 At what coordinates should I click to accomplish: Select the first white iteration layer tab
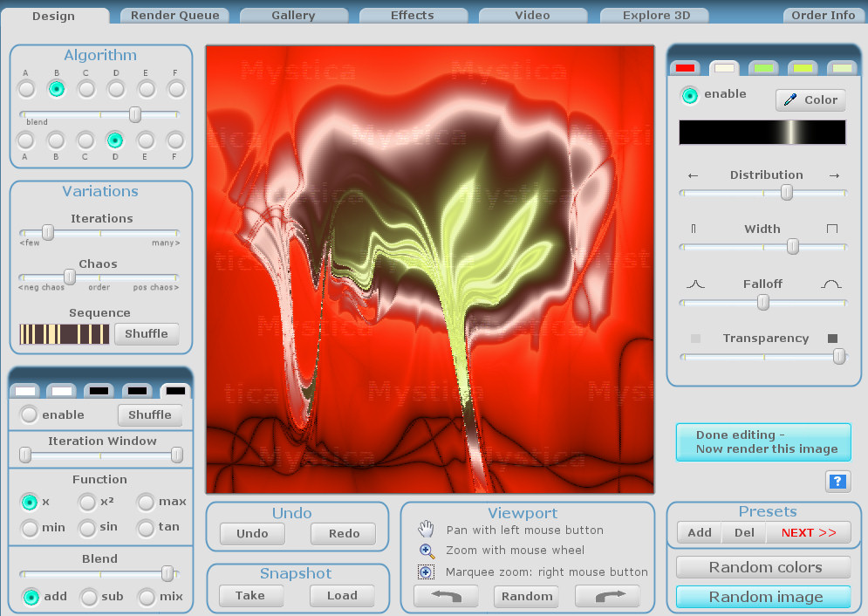click(x=25, y=391)
